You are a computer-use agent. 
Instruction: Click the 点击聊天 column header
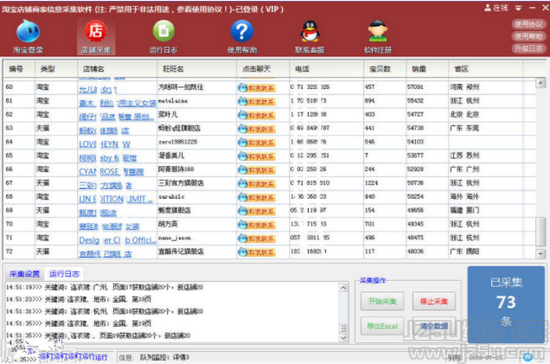(x=263, y=69)
